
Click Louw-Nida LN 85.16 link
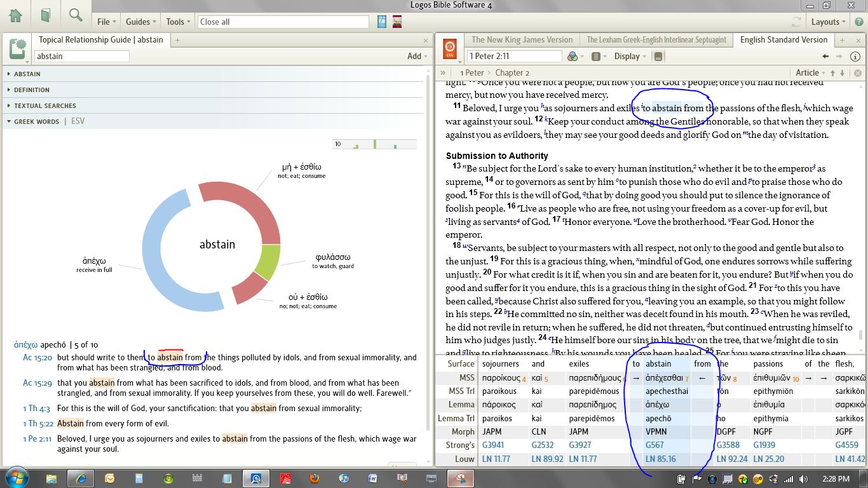pos(661,459)
